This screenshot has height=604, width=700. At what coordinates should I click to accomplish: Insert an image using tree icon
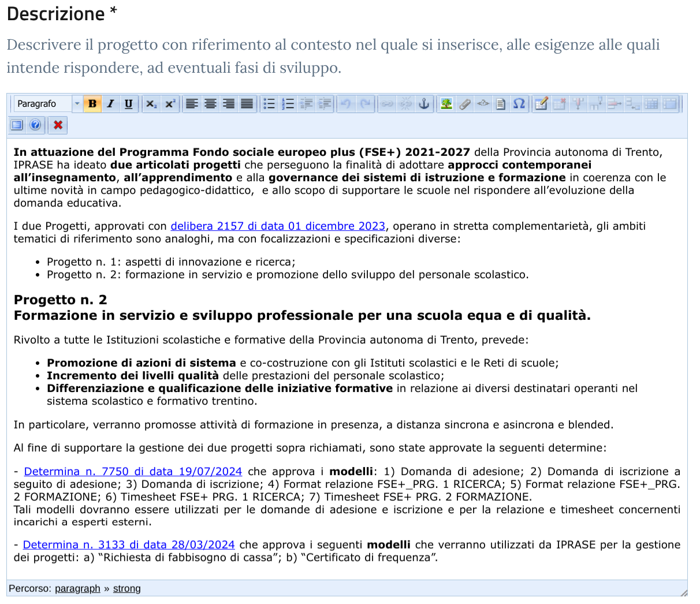tap(446, 104)
